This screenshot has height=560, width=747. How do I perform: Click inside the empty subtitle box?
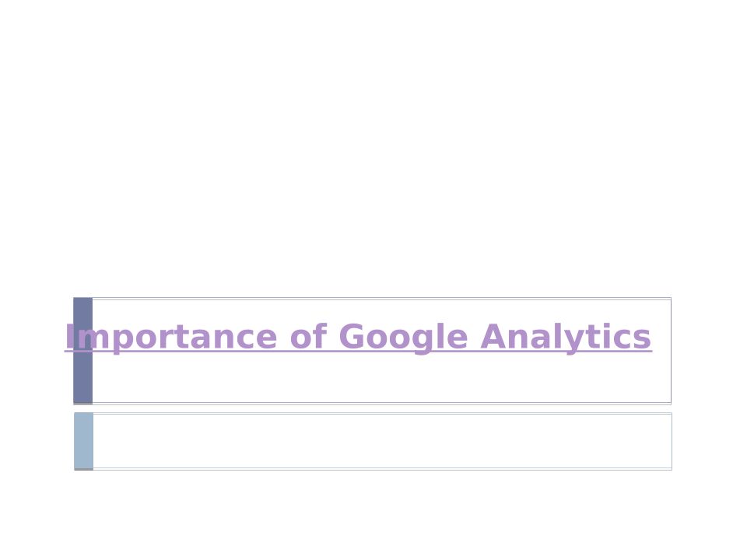[381, 441]
